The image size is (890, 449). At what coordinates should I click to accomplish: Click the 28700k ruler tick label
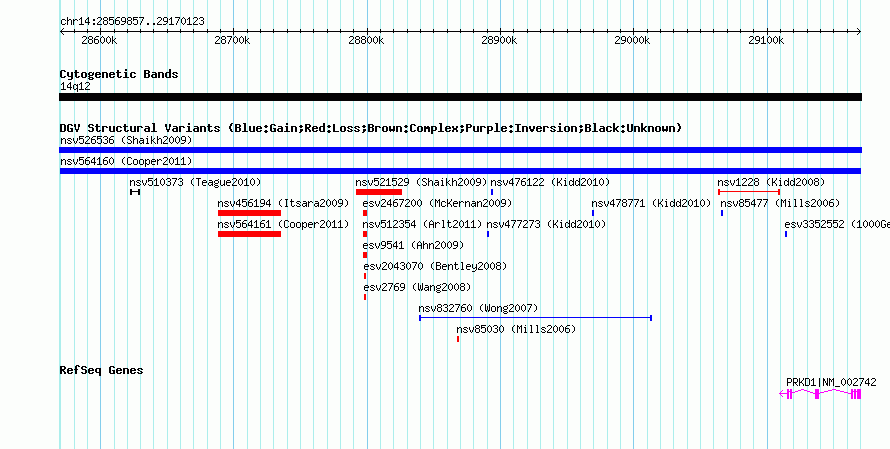click(232, 40)
